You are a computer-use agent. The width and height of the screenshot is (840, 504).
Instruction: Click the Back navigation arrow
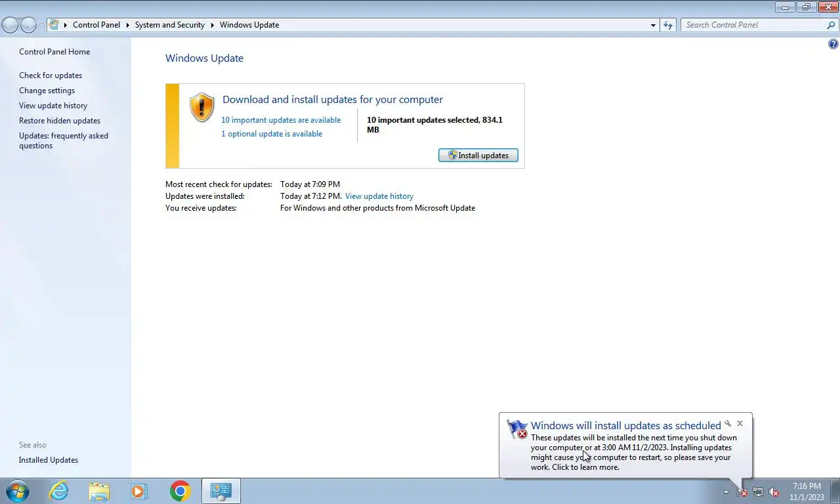tap(10, 25)
